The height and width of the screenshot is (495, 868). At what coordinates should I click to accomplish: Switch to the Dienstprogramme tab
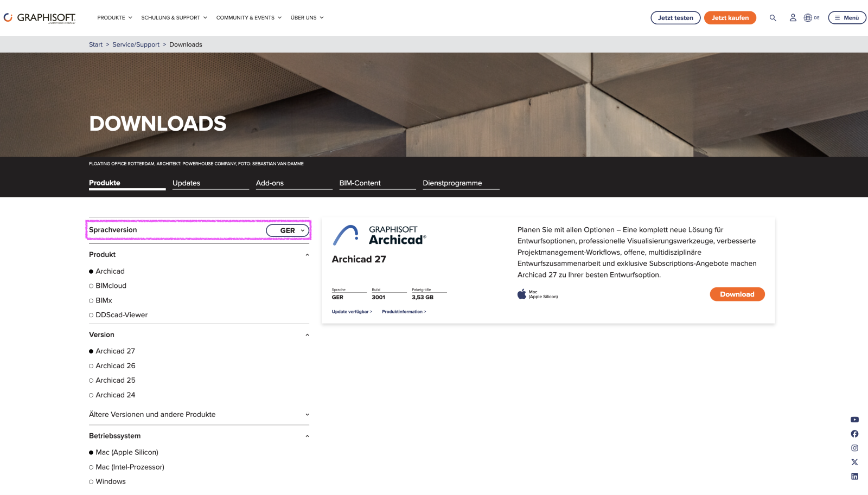point(461,183)
